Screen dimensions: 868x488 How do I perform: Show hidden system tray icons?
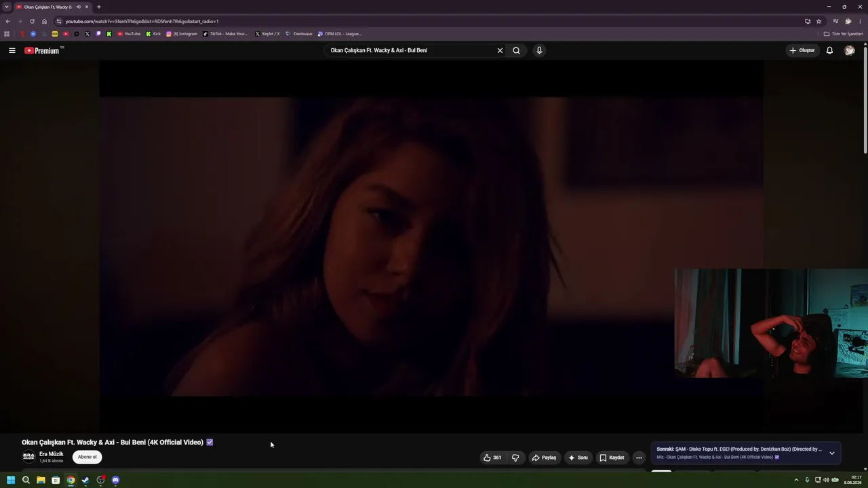pos(796,480)
